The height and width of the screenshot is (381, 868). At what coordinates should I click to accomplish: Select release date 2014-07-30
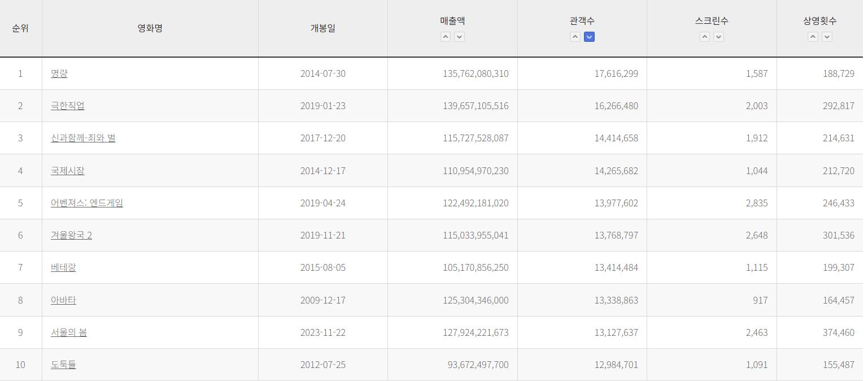(323, 73)
